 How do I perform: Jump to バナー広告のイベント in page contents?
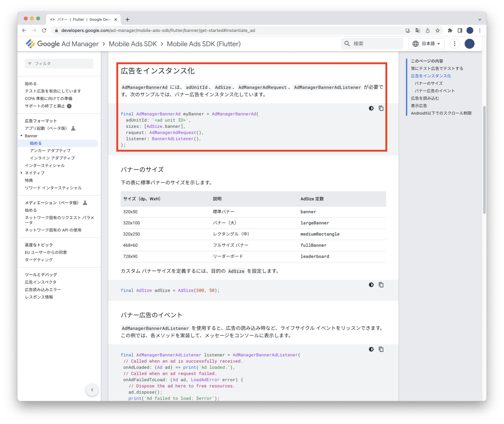point(435,91)
